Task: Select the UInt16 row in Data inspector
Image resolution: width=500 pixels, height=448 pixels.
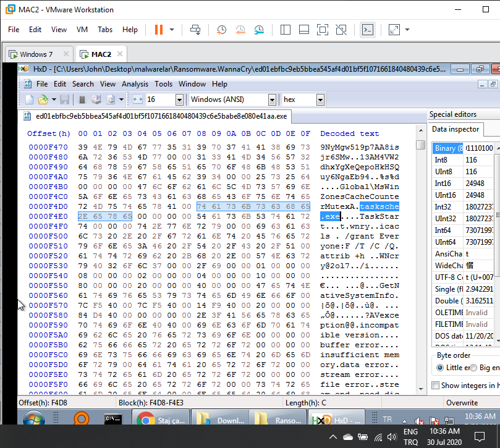Action: (x=464, y=195)
